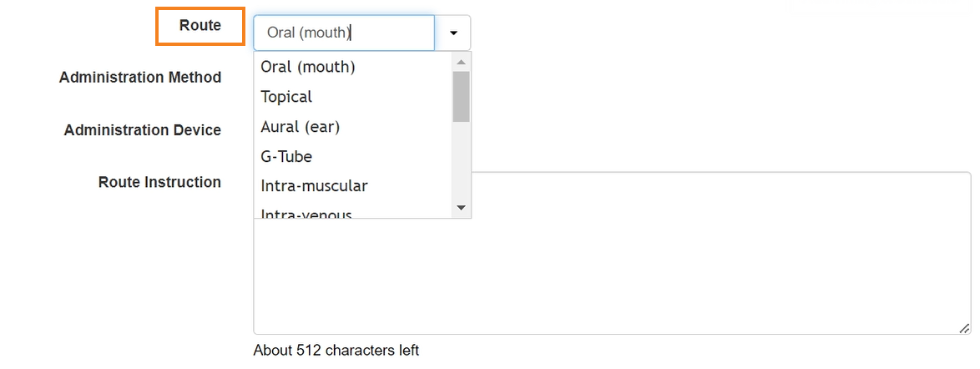Select the partially visible Intra-venous option
980x369 pixels.
pos(352,211)
